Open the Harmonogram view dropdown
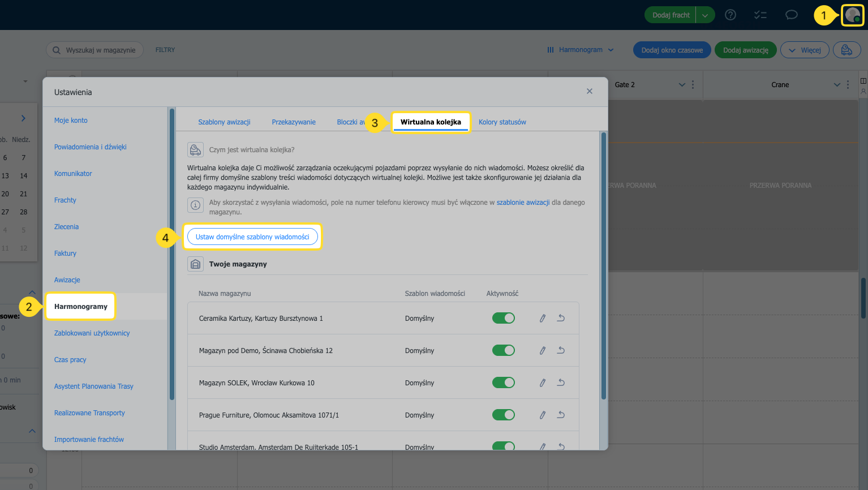 tap(581, 50)
